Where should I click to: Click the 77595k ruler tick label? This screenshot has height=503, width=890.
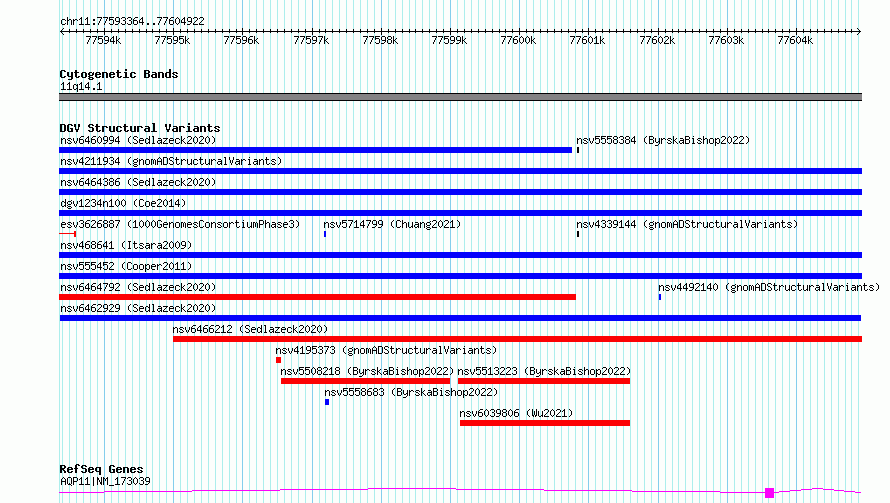point(172,41)
